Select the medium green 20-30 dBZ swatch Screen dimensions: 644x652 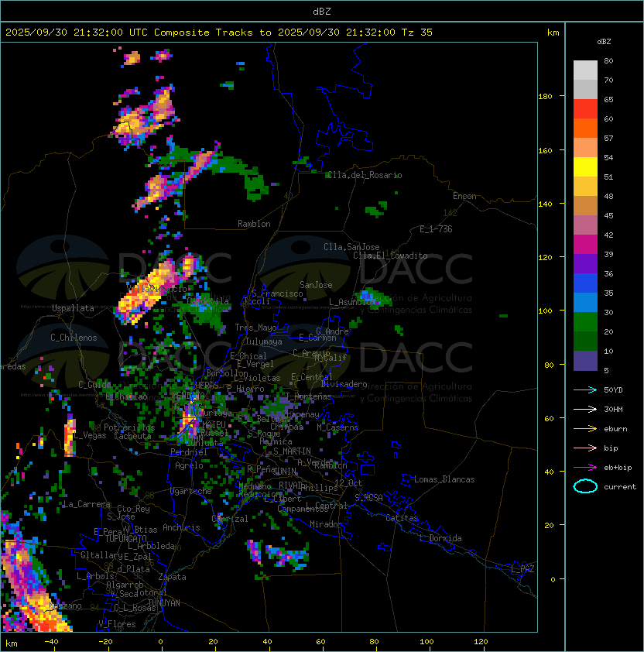tap(585, 322)
